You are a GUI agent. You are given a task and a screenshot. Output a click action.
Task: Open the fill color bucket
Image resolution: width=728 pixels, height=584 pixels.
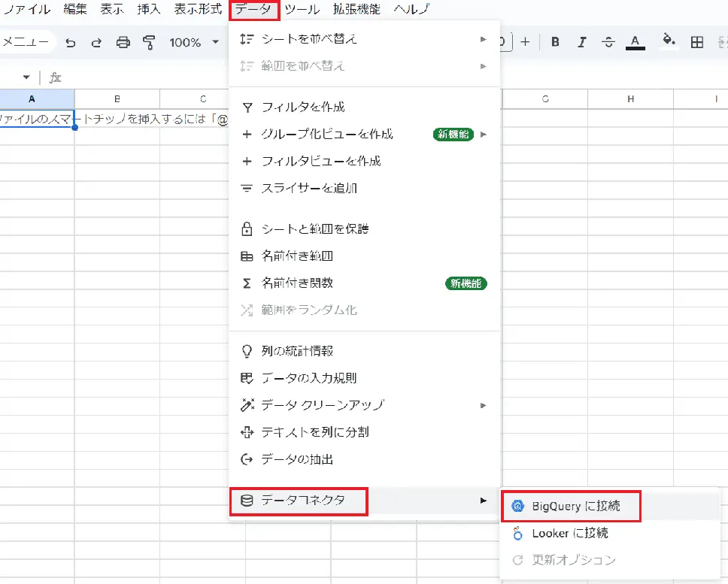pyautogui.click(x=669, y=41)
